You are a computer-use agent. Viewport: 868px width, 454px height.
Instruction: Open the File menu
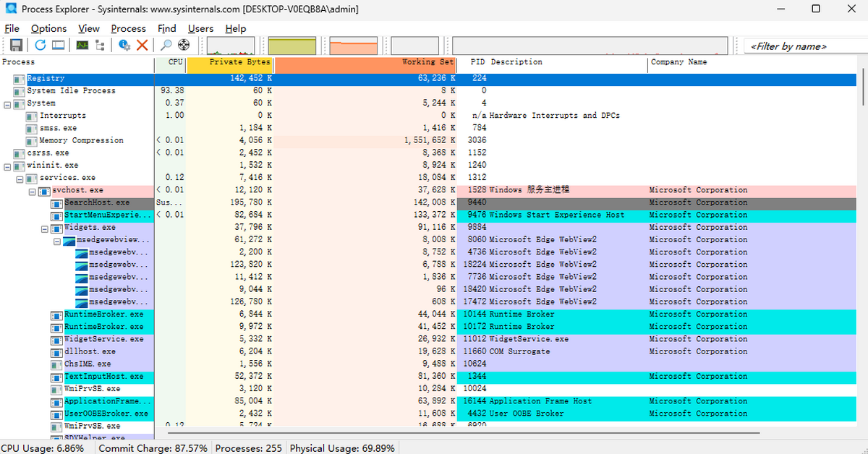tap(12, 28)
